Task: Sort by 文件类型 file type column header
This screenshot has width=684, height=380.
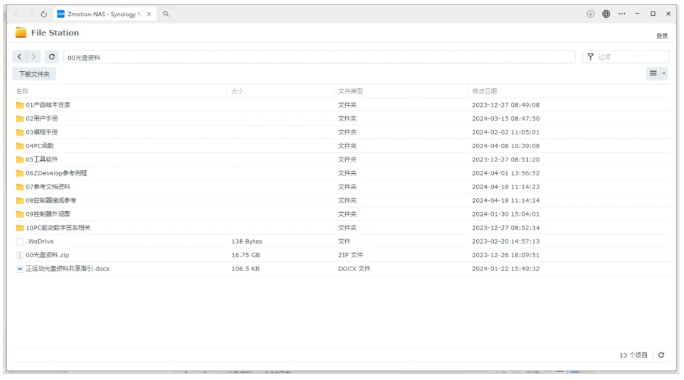Action: (350, 91)
